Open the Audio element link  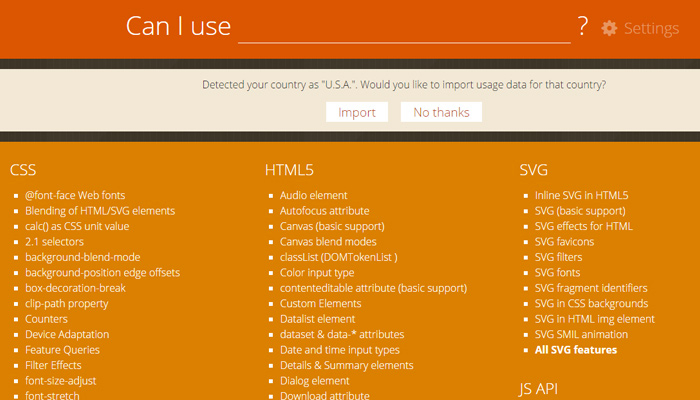tap(314, 195)
